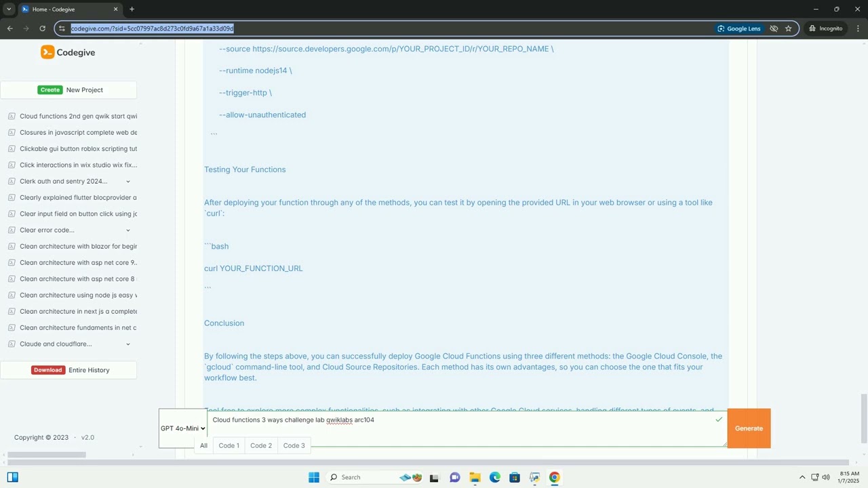Click Download Entire History button
868x488 pixels.
pos(68,370)
